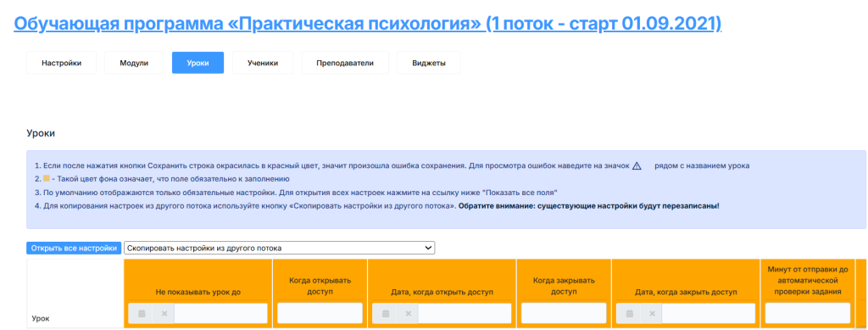Clear the Дата, когда закрыть доступ value

(652, 313)
